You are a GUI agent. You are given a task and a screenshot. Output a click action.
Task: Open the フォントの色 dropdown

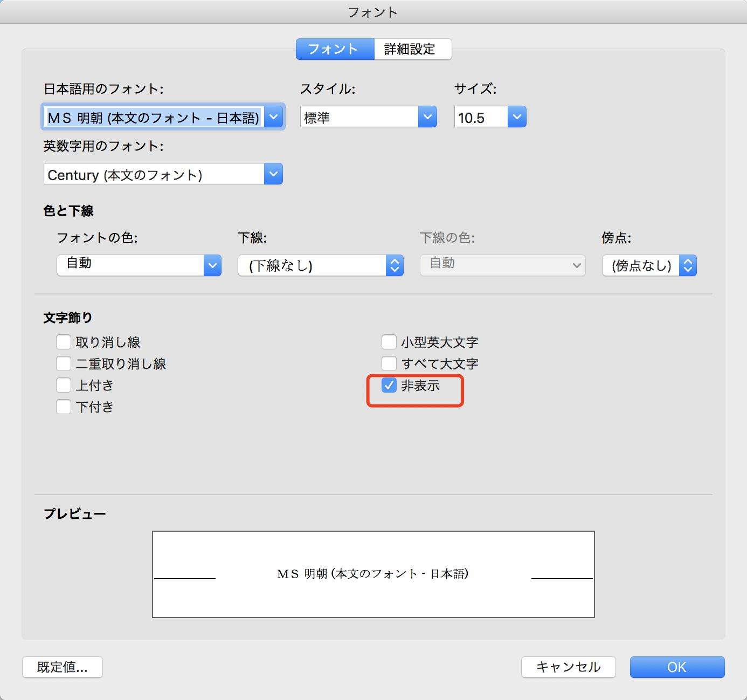[212, 265]
